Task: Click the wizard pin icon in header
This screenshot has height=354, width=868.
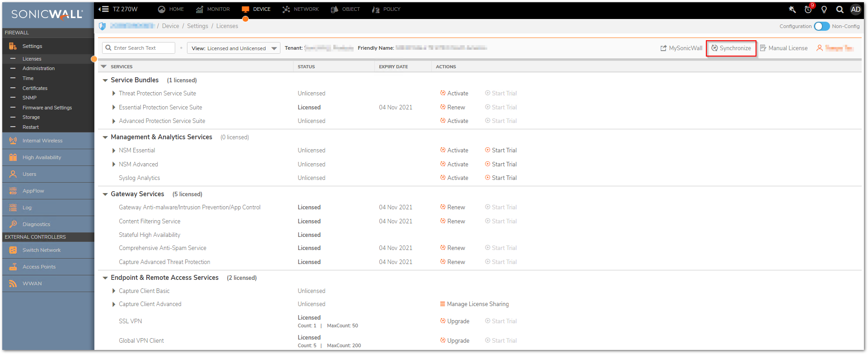Action: coord(792,9)
